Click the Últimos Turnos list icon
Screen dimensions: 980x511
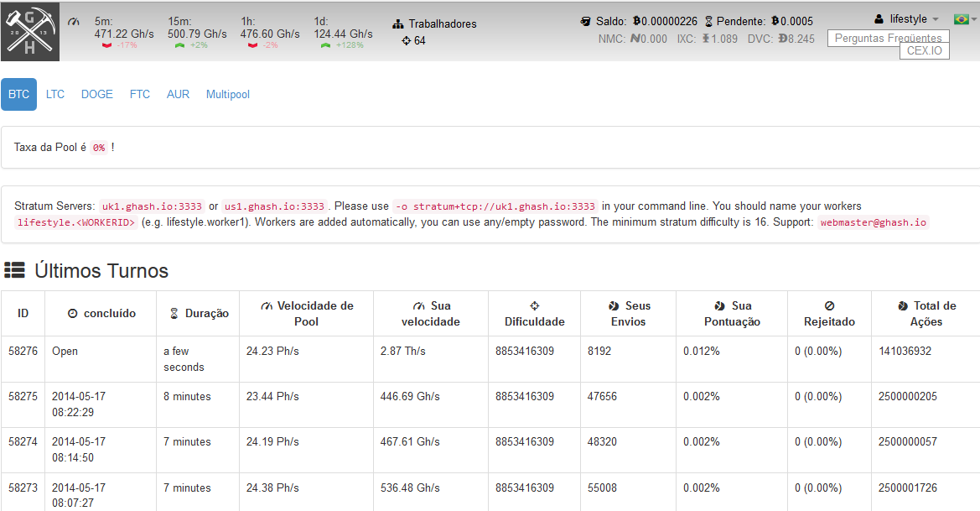(14, 270)
